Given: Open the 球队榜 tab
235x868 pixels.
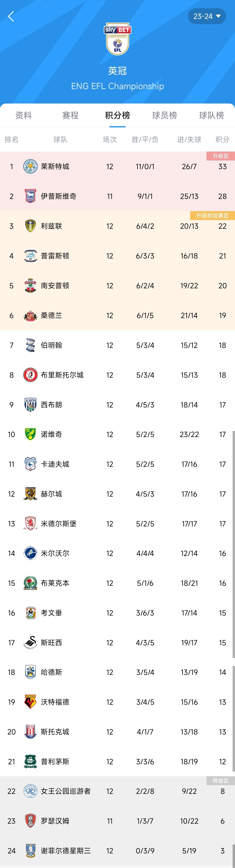Looking at the screenshot, I should (x=211, y=115).
